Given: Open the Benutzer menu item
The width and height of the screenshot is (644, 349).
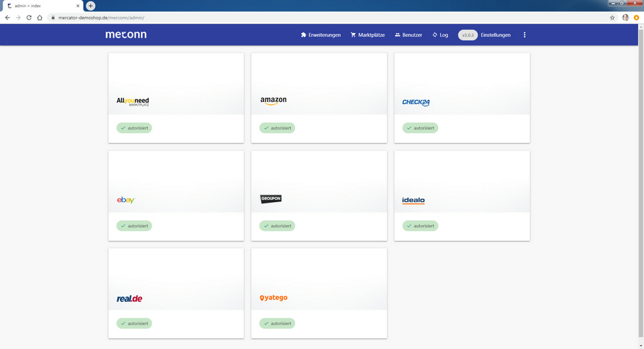Looking at the screenshot, I should point(409,35).
